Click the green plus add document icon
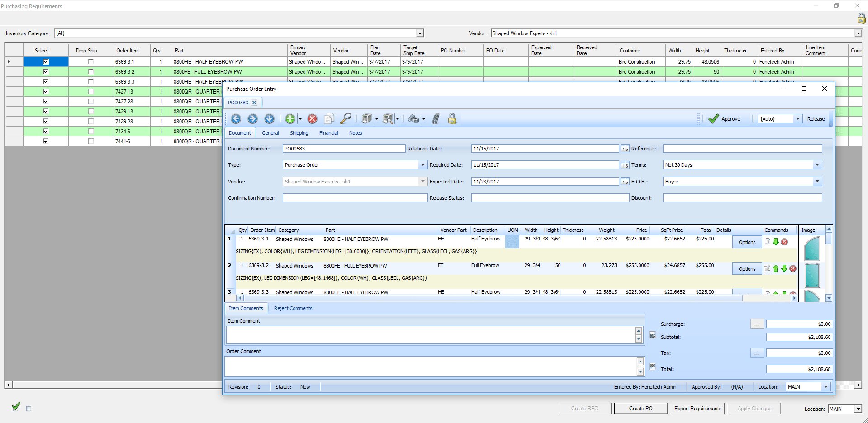 coord(290,119)
